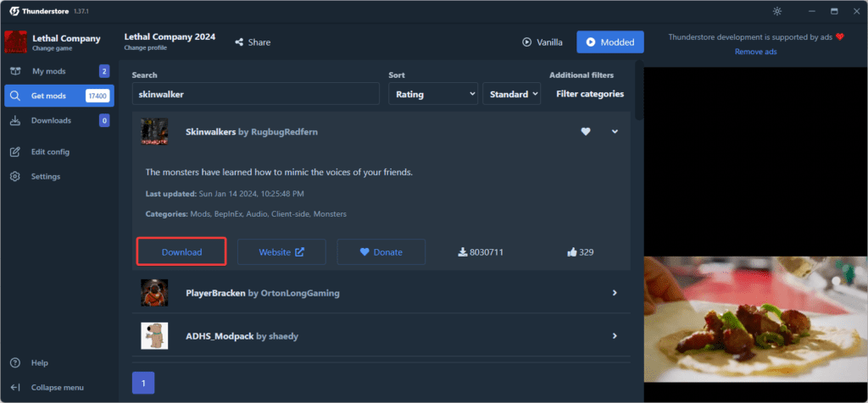Open My mods in sidebar
The image size is (868, 403).
pyautogui.click(x=48, y=71)
